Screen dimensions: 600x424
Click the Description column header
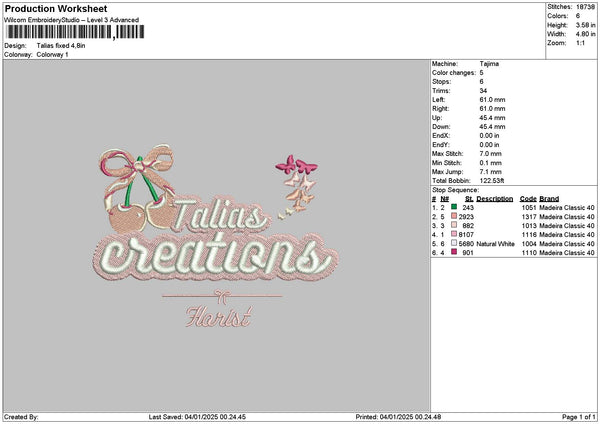point(495,199)
